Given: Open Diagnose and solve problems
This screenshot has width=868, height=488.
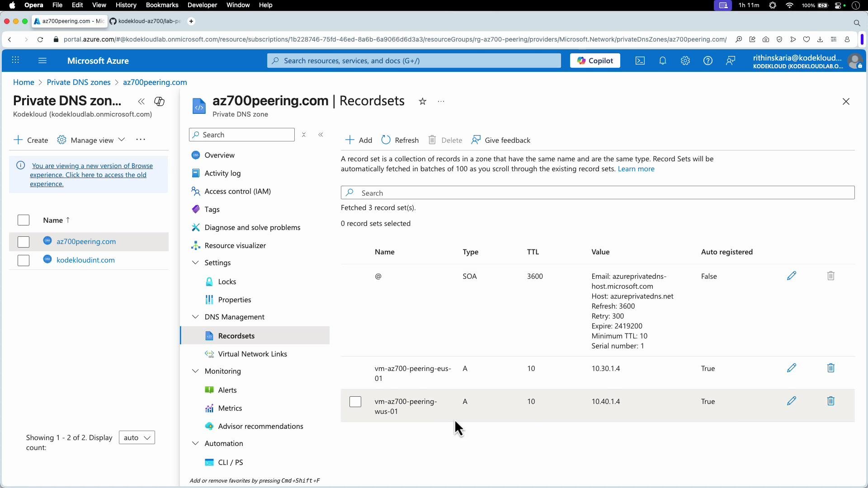Looking at the screenshot, I should pos(252,227).
